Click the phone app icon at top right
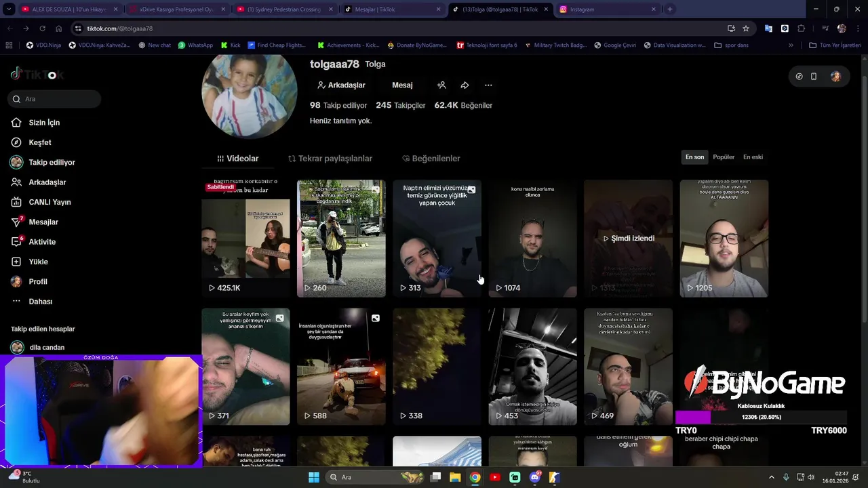 pos(814,77)
